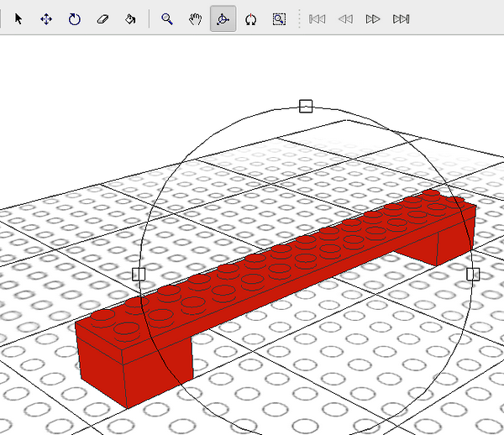Select the Paint bucket tool
Image resolution: width=504 pixels, height=435 pixels.
[x=130, y=19]
